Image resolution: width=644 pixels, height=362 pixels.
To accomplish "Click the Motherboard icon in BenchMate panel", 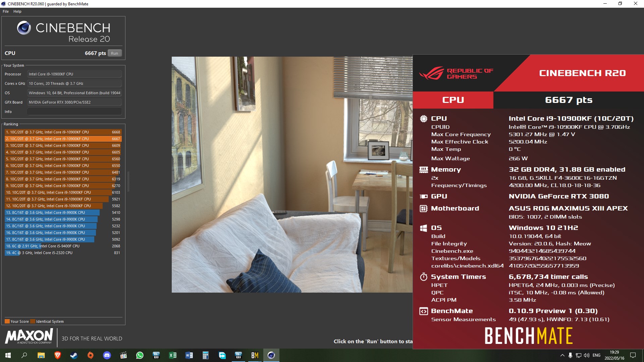I will click(x=424, y=208).
